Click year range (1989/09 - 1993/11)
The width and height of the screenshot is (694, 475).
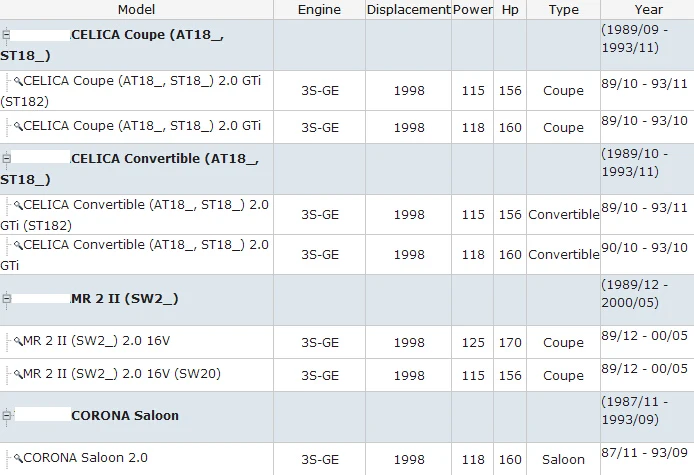coord(635,39)
